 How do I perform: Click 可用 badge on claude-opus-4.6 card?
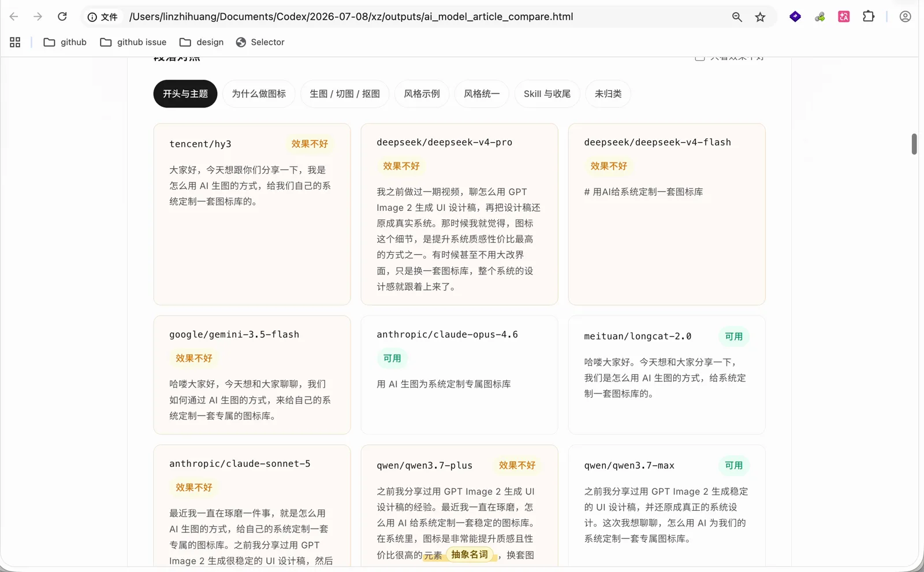392,358
